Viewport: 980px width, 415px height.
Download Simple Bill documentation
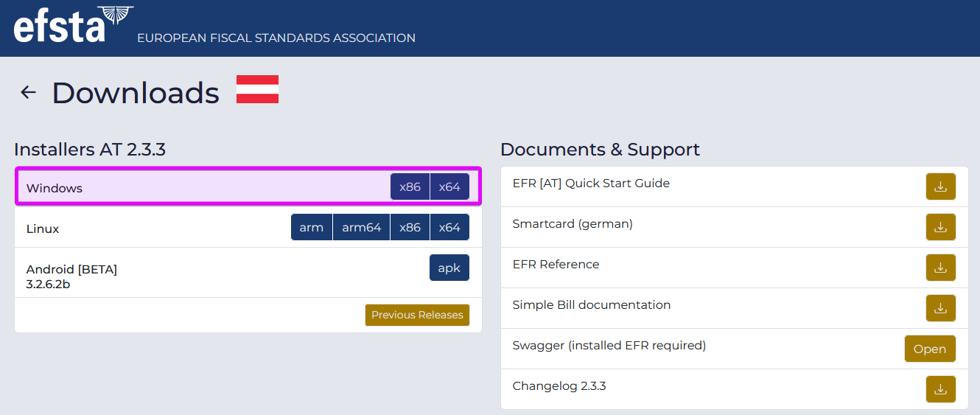point(940,308)
